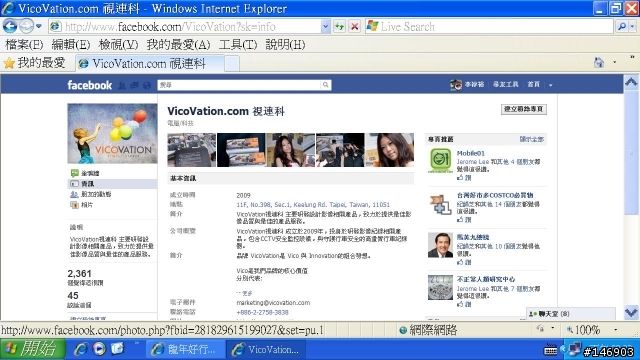Click the Refresh page icon
Viewport: 640px width, 360px height.
340,27
